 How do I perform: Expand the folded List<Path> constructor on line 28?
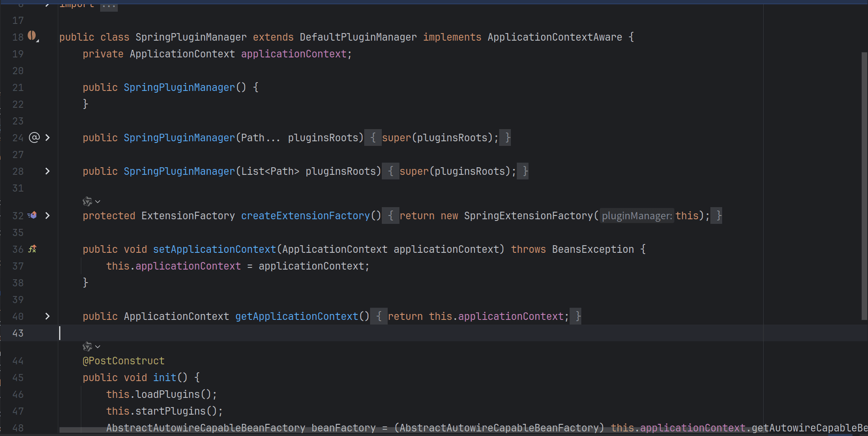click(47, 171)
